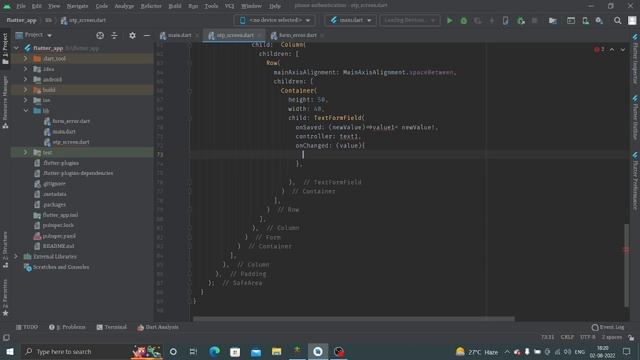Viewport: 640px width, 360px height.
Task: Go to next highlighted error arrow
Action: [623, 49]
